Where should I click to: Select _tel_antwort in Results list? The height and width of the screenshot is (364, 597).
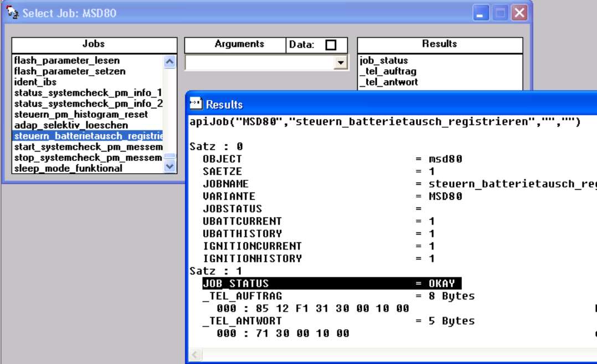point(389,82)
